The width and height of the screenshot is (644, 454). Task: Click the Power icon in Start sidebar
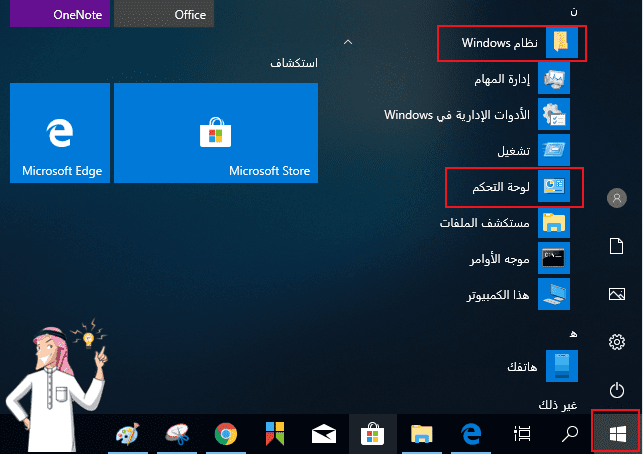(x=616, y=390)
